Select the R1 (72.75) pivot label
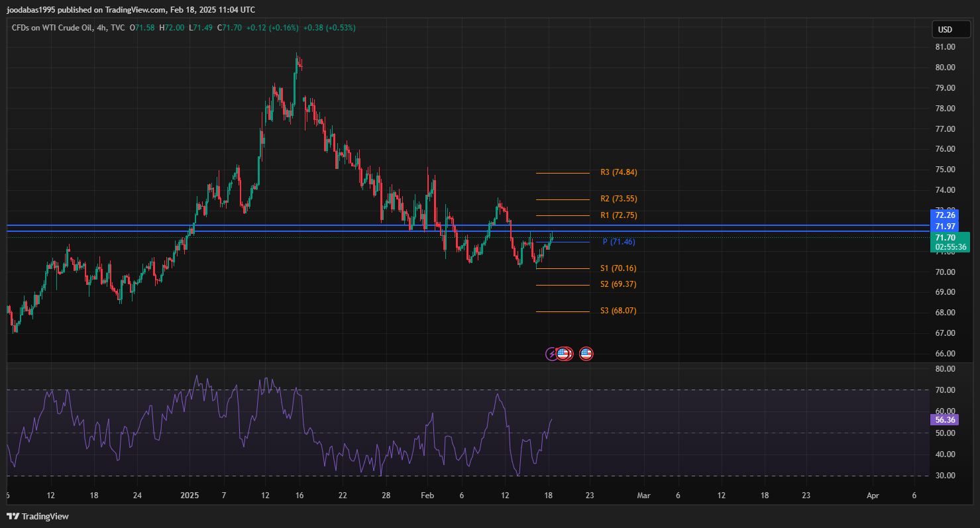The height and width of the screenshot is (528, 980). [618, 215]
